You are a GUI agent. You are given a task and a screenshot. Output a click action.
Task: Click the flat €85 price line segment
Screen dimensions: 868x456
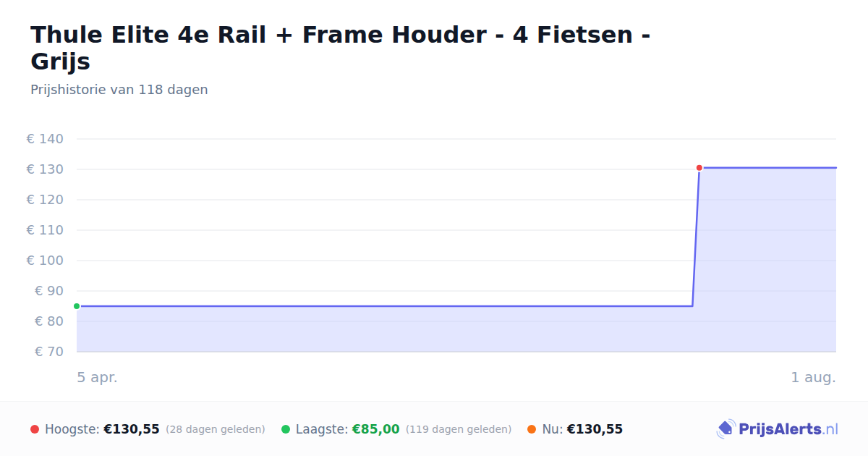pyautogui.click(x=385, y=306)
